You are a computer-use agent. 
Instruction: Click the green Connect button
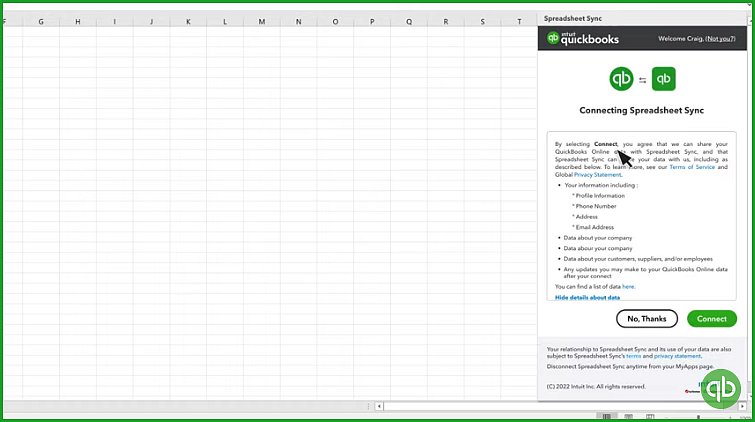711,319
